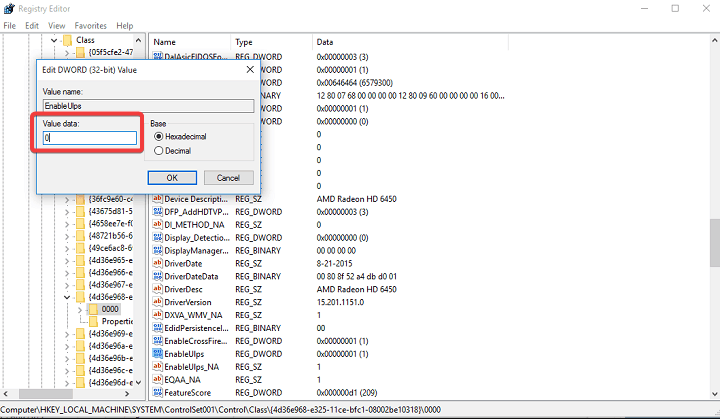The image size is (720, 419).
Task: Click the 8-21-2015 DriverDate data
Action: (334, 264)
